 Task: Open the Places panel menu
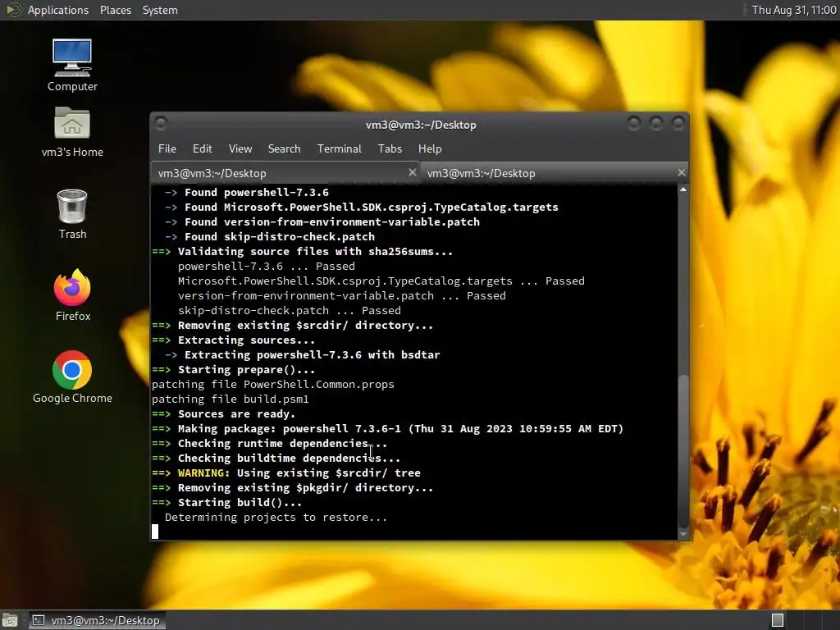[115, 10]
